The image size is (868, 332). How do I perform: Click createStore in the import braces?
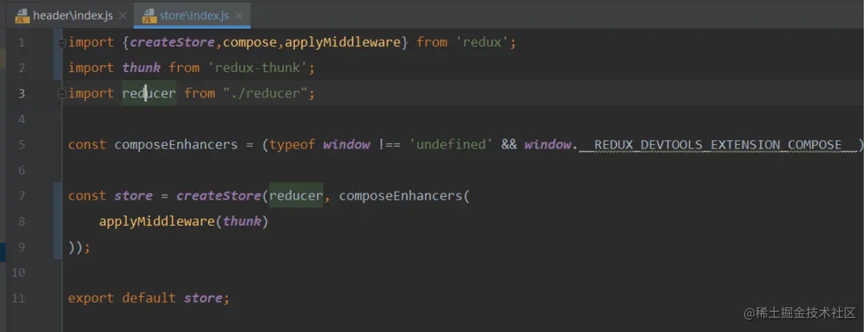point(172,43)
